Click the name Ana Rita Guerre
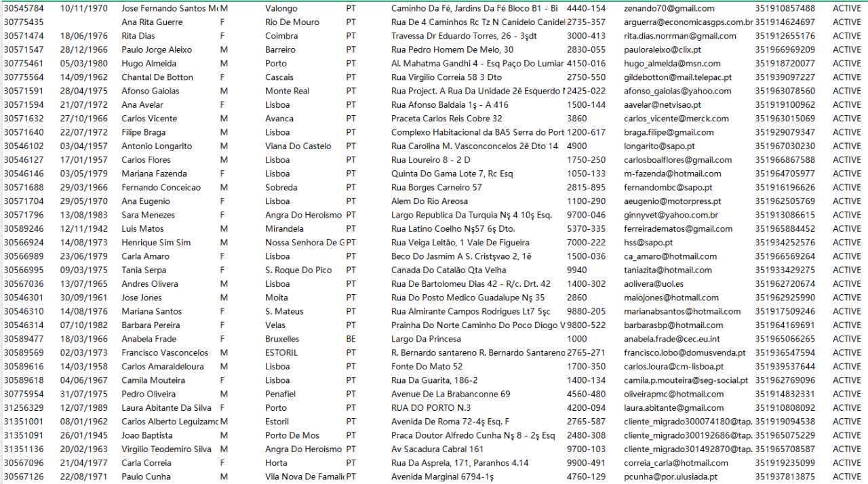This screenshot has height=484, width=868. point(152,22)
